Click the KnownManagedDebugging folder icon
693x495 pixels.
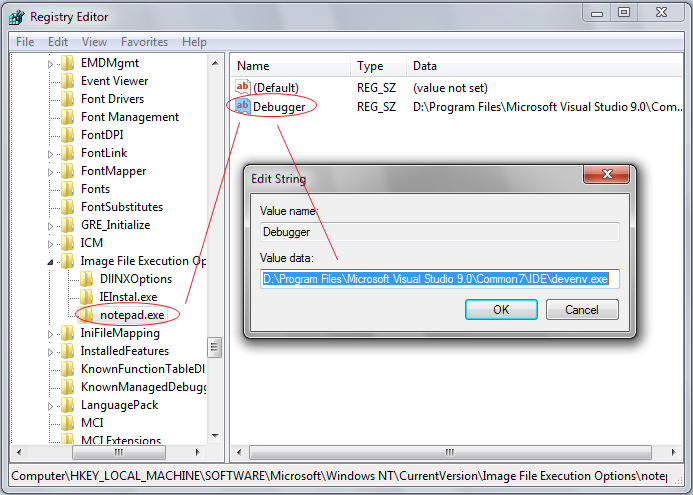[x=68, y=387]
